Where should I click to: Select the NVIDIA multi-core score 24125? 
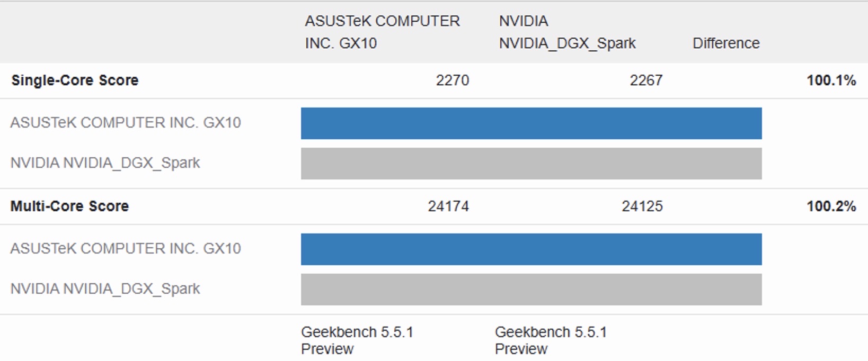(642, 206)
